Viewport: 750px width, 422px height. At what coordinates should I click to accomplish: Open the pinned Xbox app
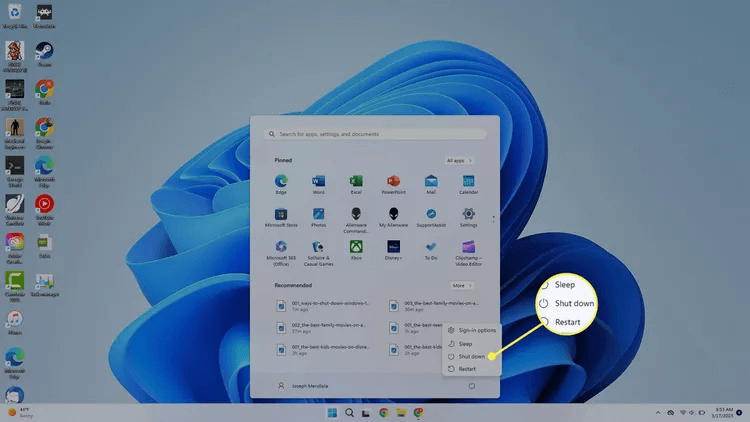356,250
